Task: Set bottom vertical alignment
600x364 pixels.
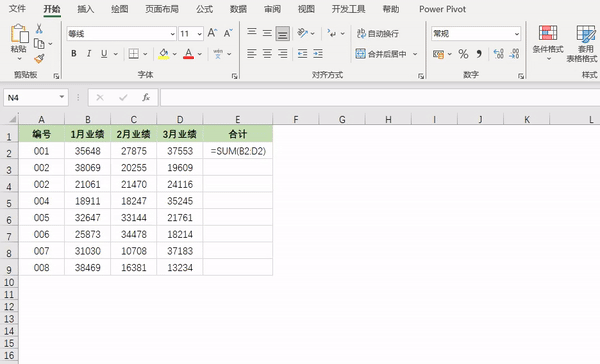Action: pyautogui.click(x=283, y=33)
